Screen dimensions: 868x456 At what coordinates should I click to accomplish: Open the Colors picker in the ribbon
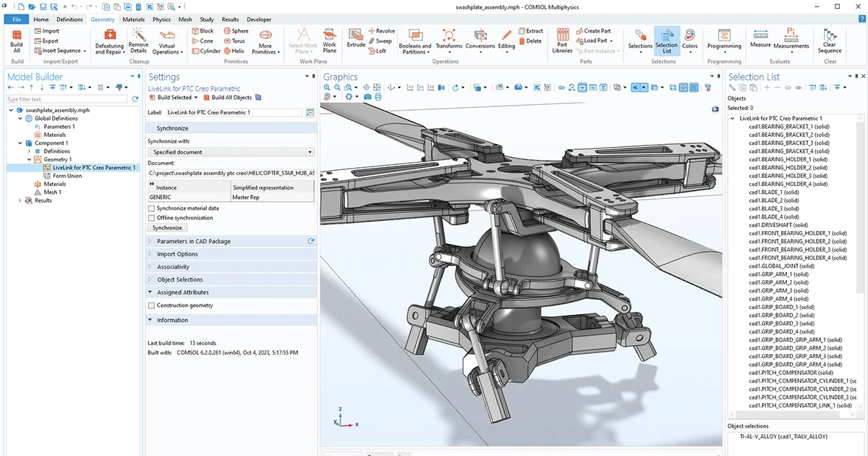(689, 40)
